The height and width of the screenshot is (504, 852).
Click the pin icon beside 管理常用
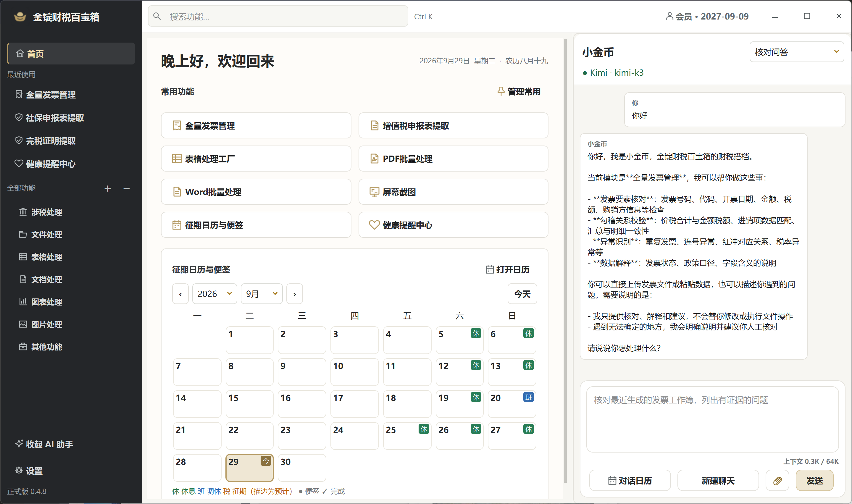click(501, 91)
